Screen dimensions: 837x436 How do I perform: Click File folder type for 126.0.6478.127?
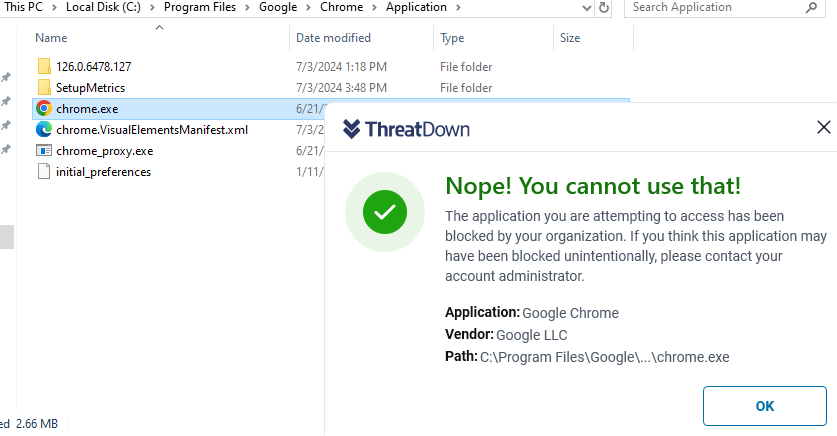[466, 67]
